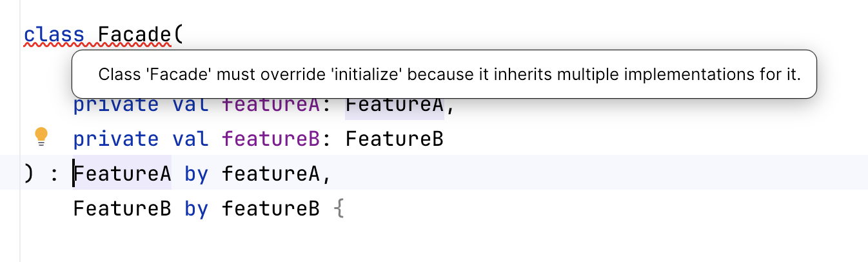The image size is (868, 262).
Task: Click the closing parenthesis before the colon
Action: point(28,174)
